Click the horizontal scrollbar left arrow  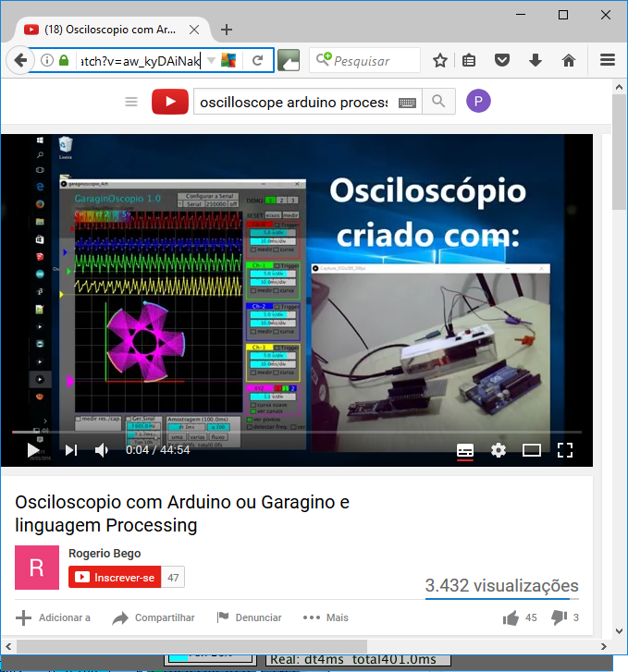point(8,646)
